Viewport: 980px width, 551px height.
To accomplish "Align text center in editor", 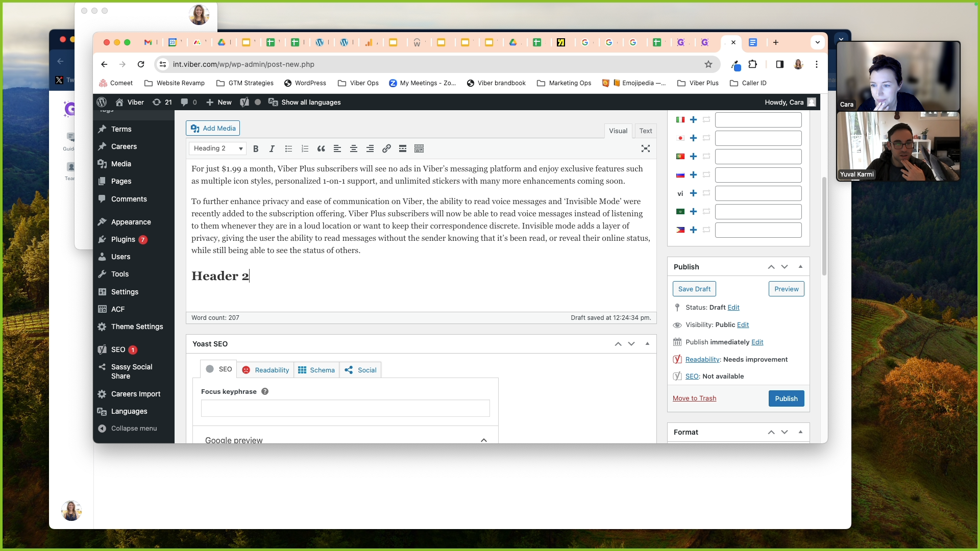I will 354,148.
